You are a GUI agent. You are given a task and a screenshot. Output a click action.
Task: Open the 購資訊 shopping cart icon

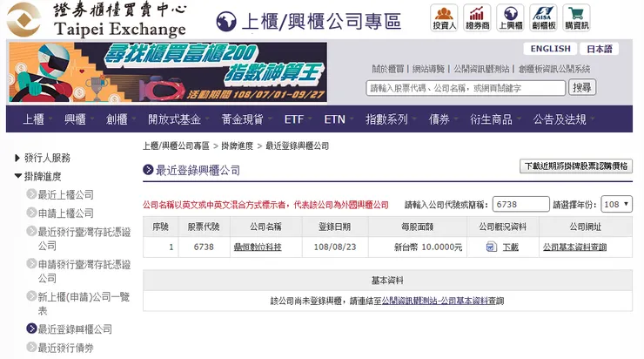[x=577, y=17]
